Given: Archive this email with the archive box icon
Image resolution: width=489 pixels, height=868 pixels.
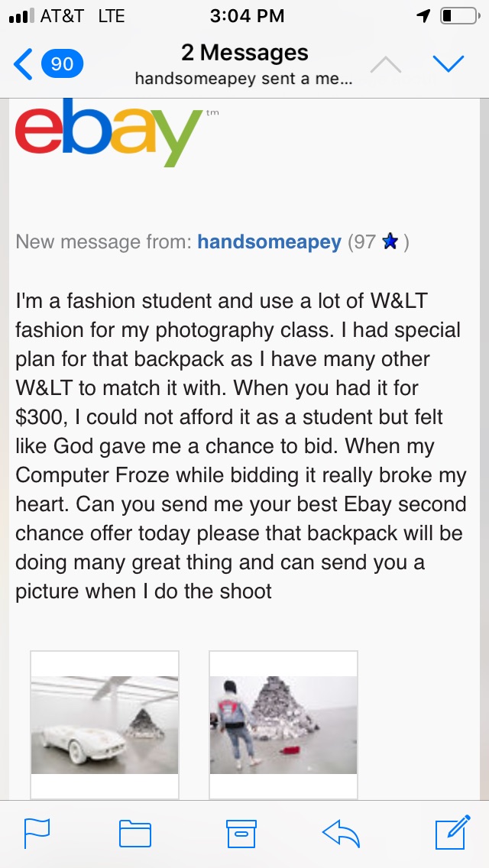Looking at the screenshot, I should (x=241, y=834).
